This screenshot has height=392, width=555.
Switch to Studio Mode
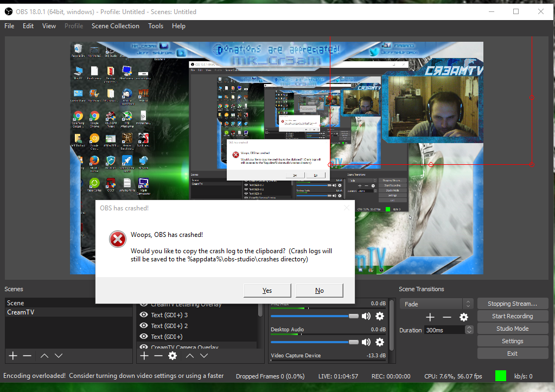(513, 329)
